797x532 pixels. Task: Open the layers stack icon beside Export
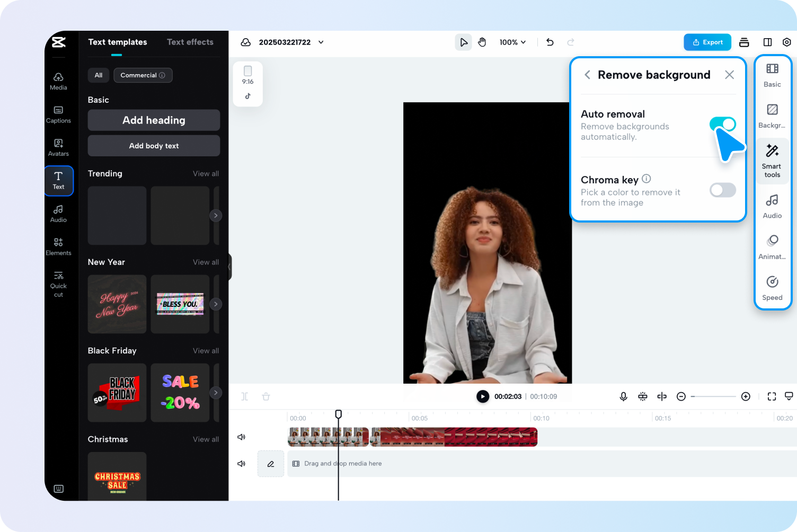tap(744, 42)
